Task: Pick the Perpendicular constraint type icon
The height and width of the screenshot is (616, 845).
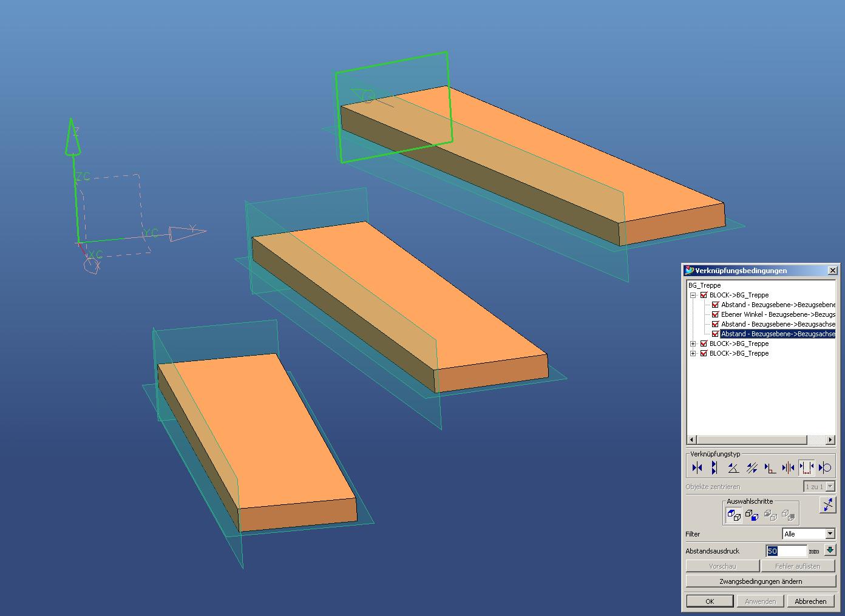Action: point(770,467)
